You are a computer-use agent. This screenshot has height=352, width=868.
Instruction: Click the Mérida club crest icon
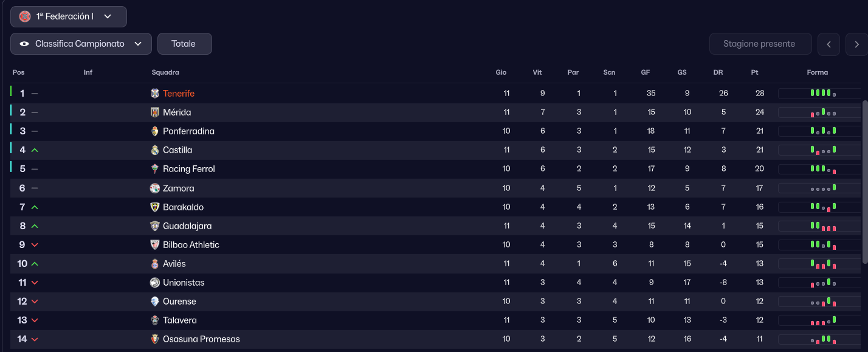pos(154,112)
